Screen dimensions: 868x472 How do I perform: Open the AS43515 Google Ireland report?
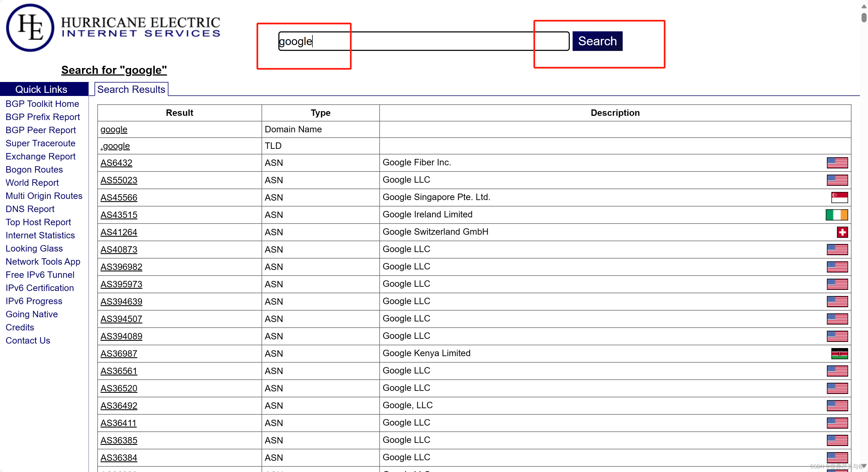(x=119, y=215)
